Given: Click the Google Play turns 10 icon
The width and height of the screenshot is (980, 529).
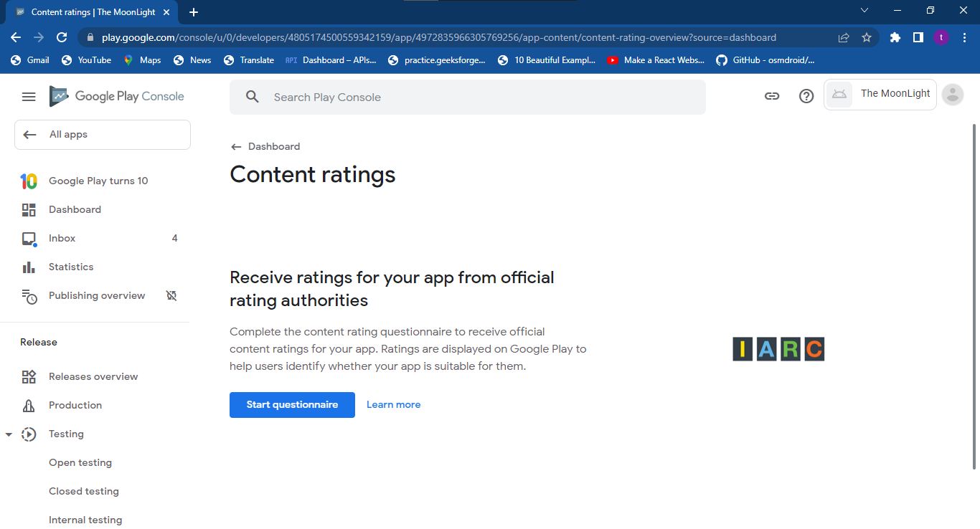Looking at the screenshot, I should click(29, 181).
